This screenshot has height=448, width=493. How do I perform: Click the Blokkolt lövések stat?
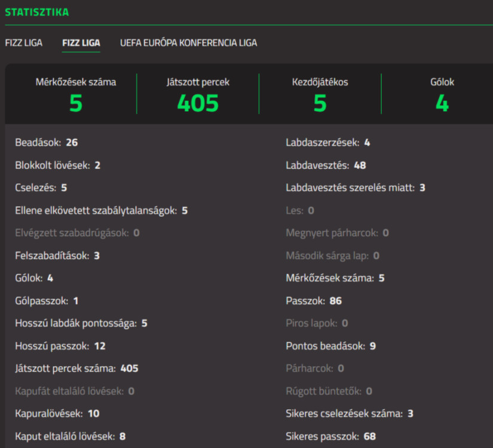tap(57, 165)
